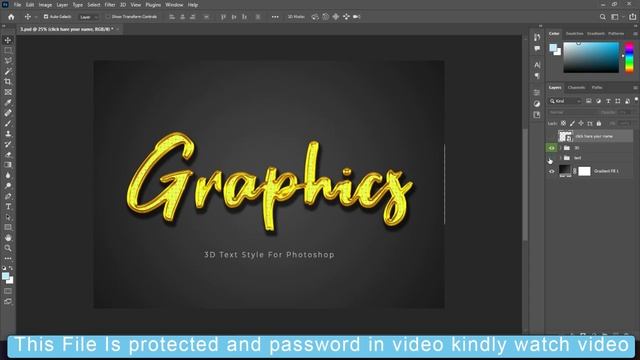This screenshot has width=640, height=360.
Task: Show the 'click here your name' layer
Action: pyautogui.click(x=551, y=136)
